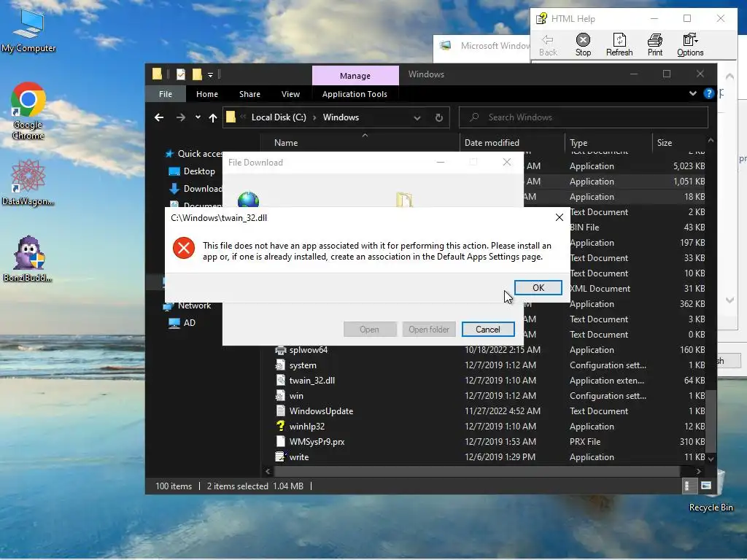Screen dimensions: 747x560
Task: Click the vertical scrollbar thumb in the Explorer file list
Action: click(x=711, y=421)
